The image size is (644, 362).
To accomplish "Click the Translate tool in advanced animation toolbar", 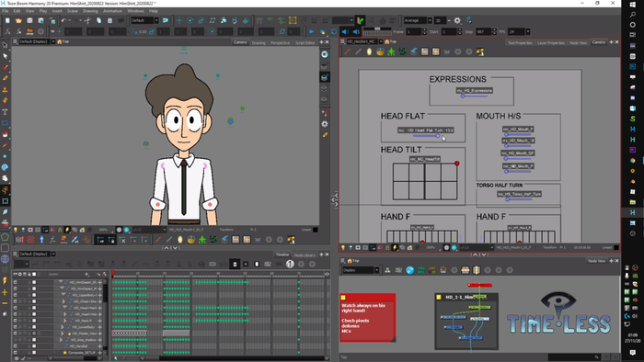I will tap(179, 20).
